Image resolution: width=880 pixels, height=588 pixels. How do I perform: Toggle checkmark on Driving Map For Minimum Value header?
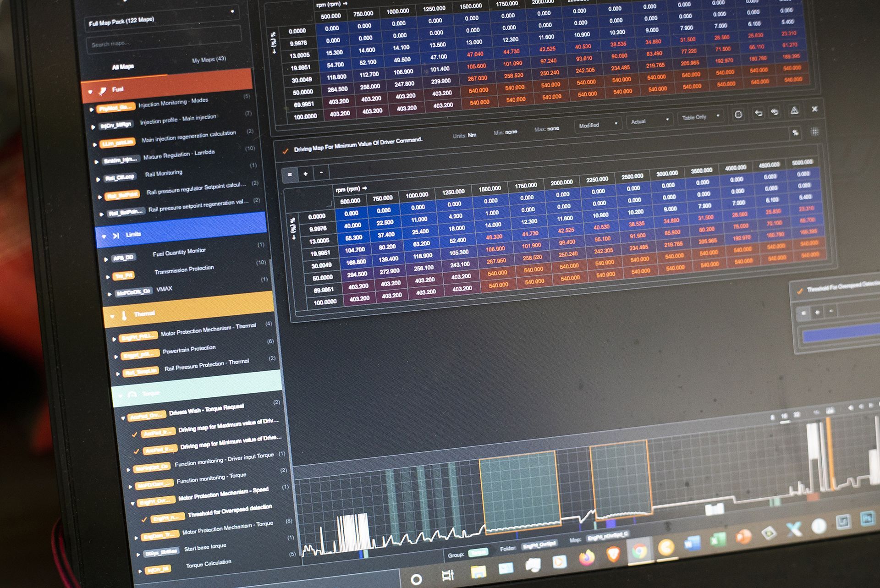pos(286,151)
